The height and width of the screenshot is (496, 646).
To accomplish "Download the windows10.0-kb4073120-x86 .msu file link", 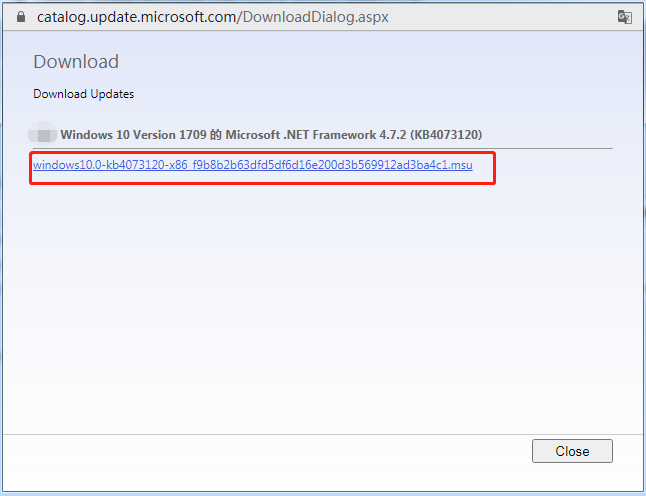I will click(x=253, y=165).
